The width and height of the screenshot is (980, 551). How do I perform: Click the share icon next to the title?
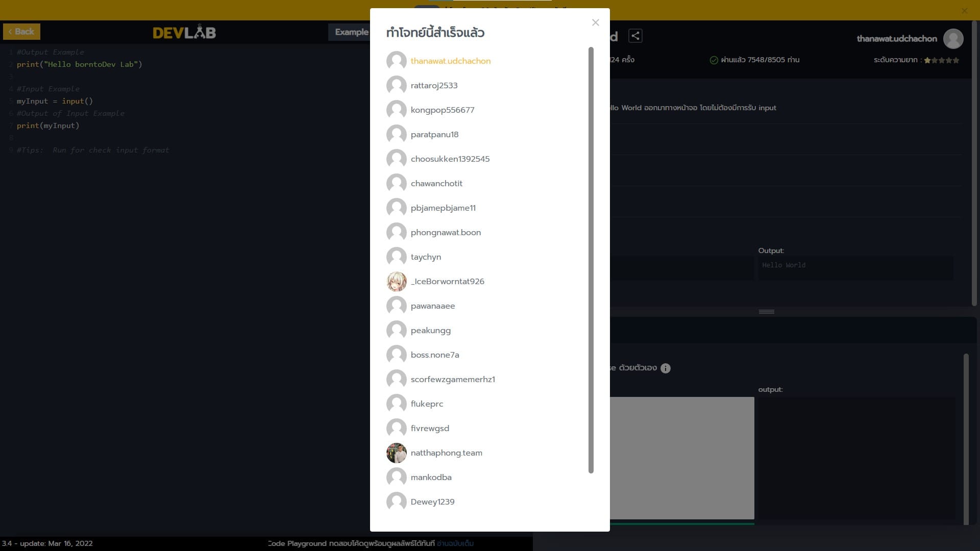coord(636,36)
